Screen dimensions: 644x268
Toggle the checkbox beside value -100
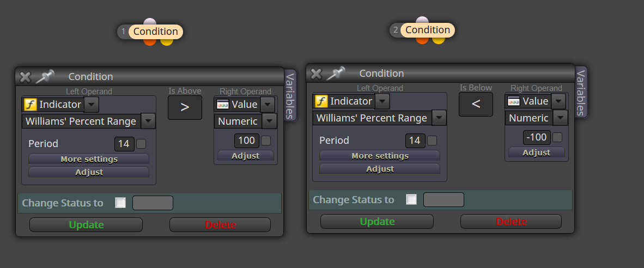(557, 137)
